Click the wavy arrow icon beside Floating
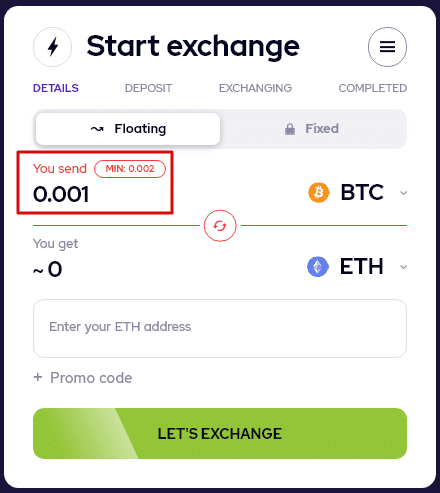The image size is (440, 493). 97,129
